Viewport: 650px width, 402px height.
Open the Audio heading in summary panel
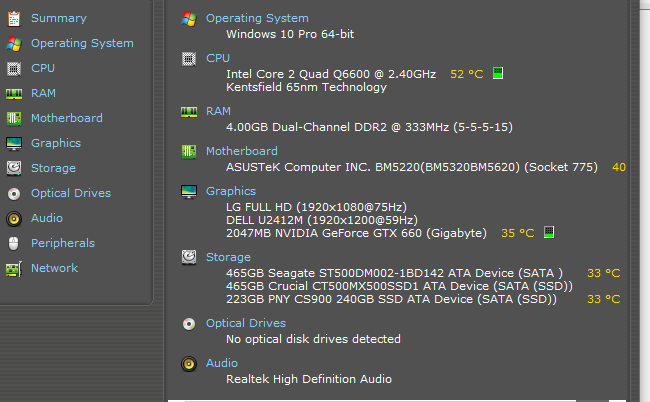tap(222, 363)
